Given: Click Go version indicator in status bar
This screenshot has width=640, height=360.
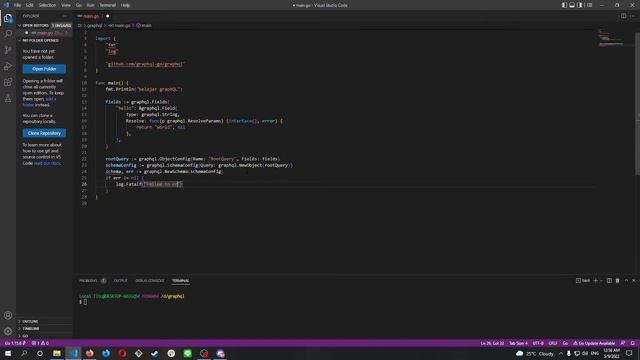Looking at the screenshot, I should (x=15, y=343).
